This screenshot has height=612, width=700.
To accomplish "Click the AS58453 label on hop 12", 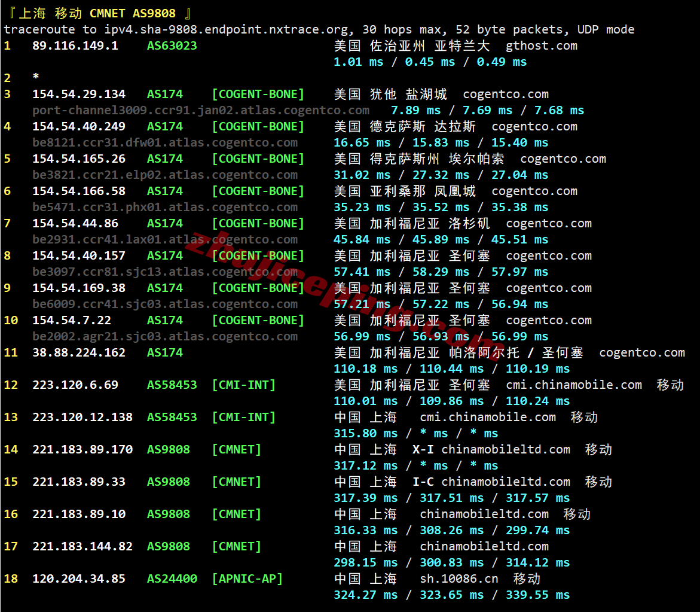I will point(172,385).
